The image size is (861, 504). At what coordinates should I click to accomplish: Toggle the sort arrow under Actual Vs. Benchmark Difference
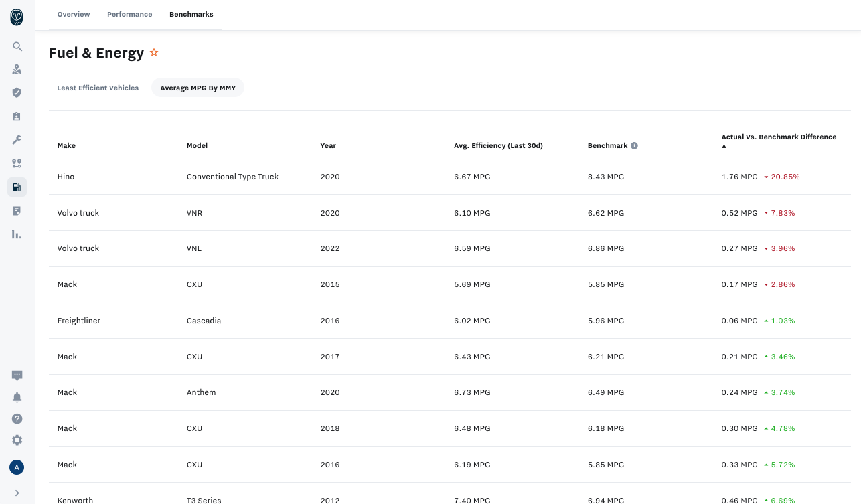724,146
